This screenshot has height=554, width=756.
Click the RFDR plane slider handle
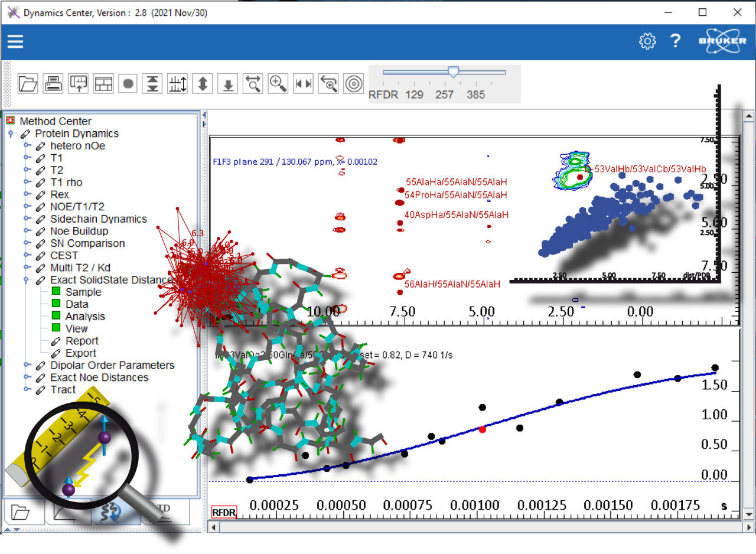point(453,72)
